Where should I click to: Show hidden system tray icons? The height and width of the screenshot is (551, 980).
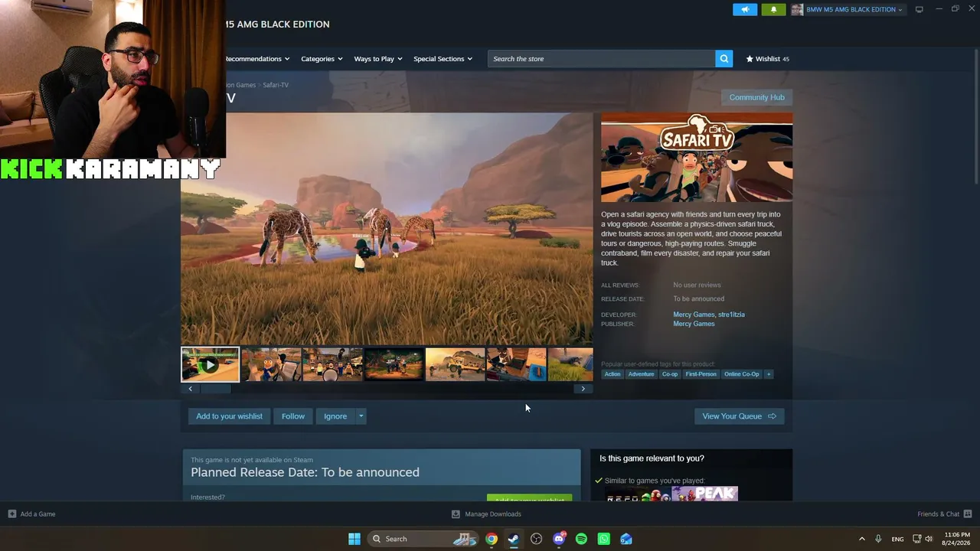point(861,539)
